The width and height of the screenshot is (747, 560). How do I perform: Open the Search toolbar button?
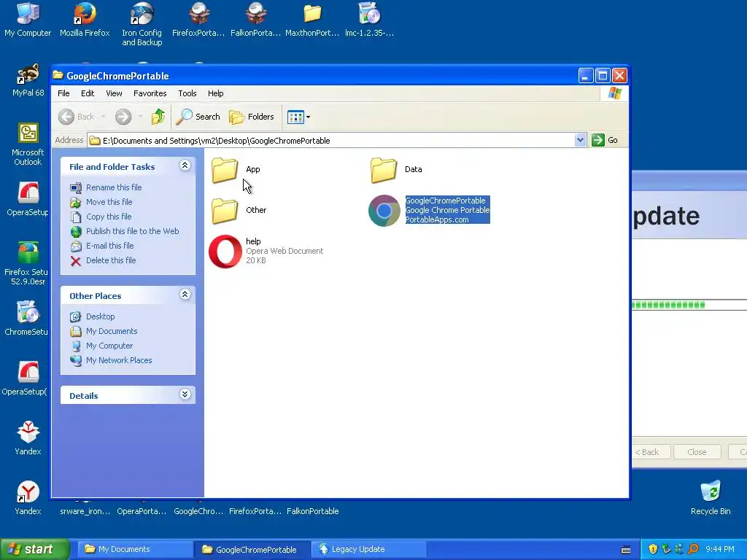click(198, 117)
